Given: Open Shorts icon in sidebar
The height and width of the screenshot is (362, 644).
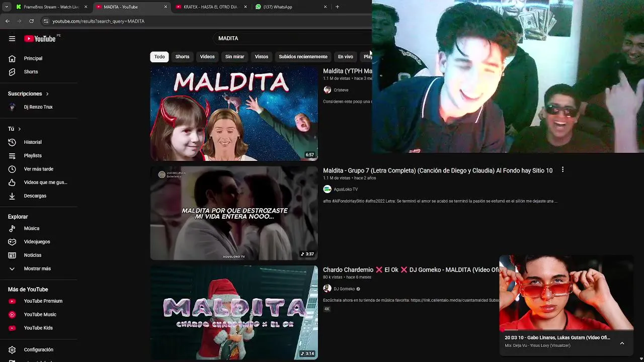Looking at the screenshot, I should tap(12, 72).
